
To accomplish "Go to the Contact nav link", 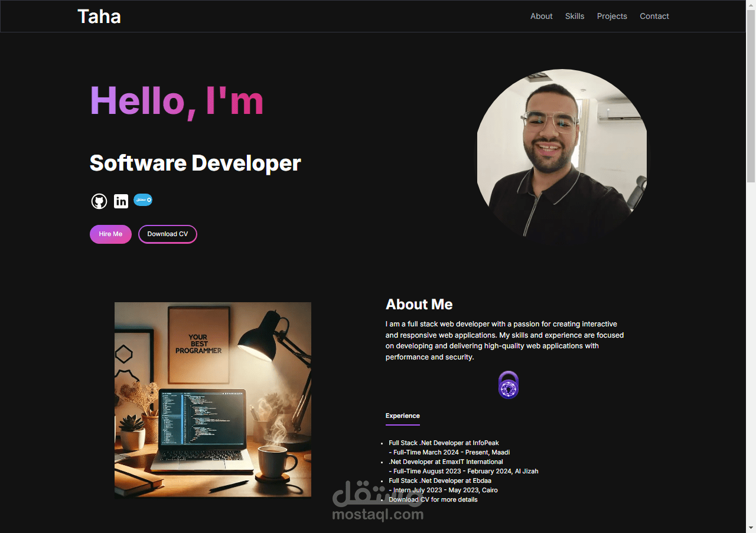I will click(x=654, y=16).
